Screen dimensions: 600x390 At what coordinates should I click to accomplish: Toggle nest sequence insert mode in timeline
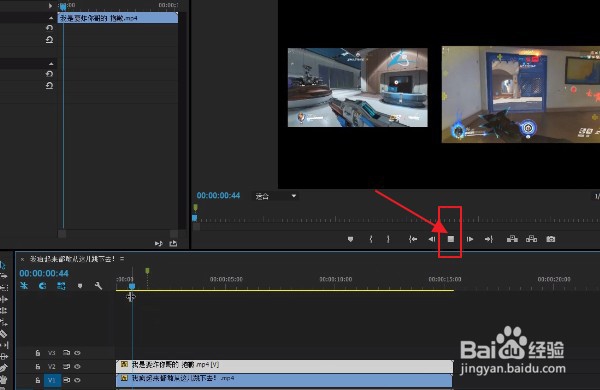24,286
